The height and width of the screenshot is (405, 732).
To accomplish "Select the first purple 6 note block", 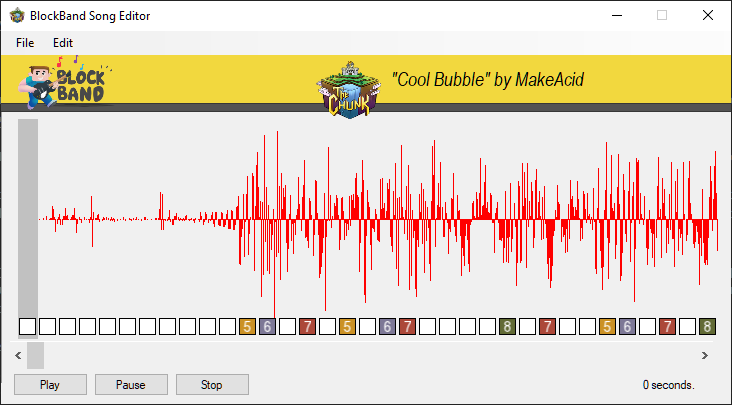I will click(x=267, y=327).
